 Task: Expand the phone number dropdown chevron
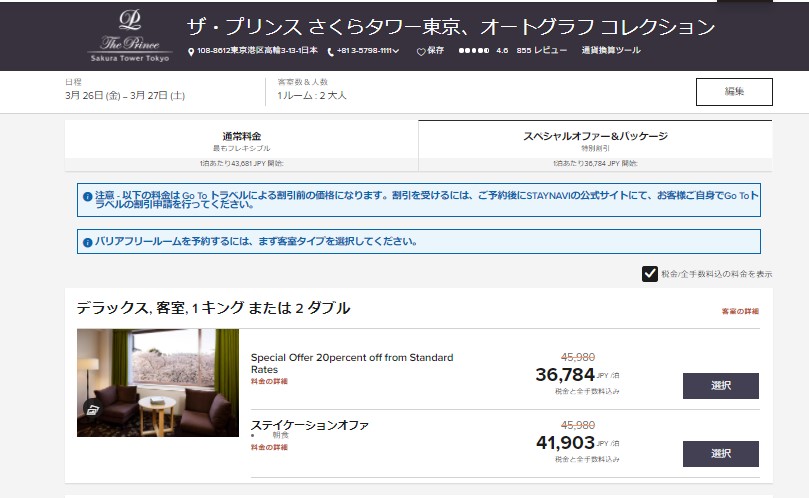pyautogui.click(x=396, y=51)
